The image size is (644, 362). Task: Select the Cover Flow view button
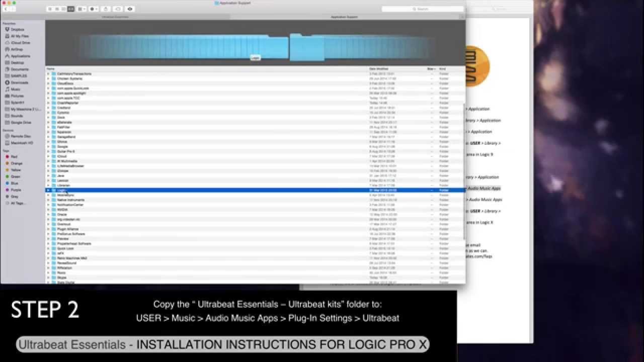pyautogui.click(x=70, y=9)
